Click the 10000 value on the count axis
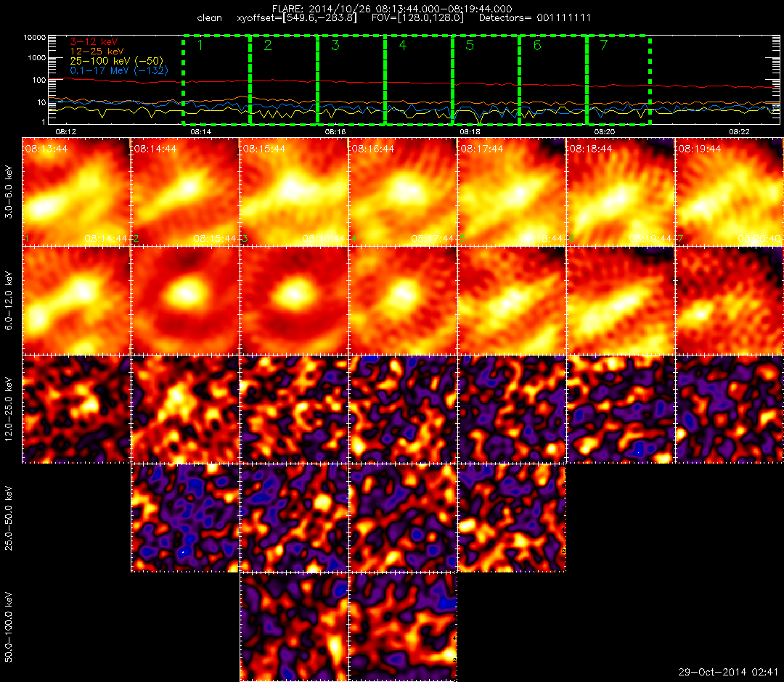This screenshot has width=784, height=682. point(35,38)
